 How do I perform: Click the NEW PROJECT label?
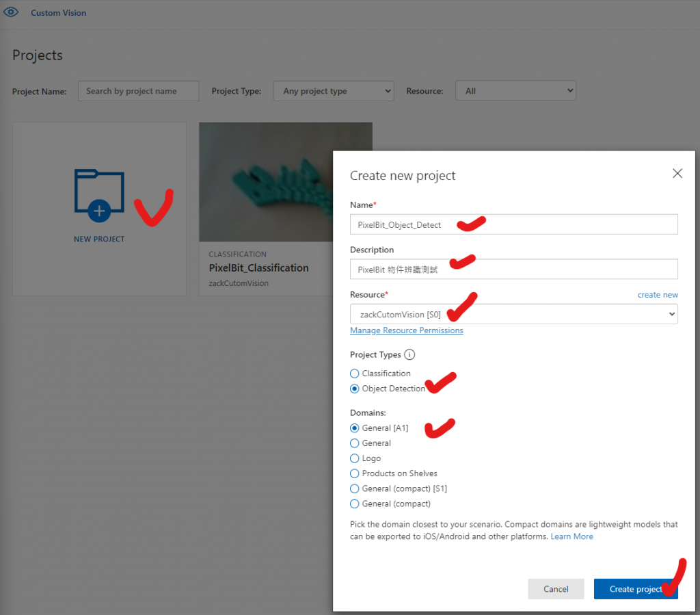(99, 239)
